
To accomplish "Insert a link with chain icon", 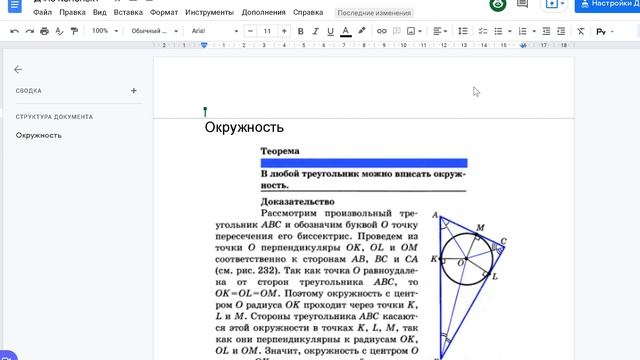I will 381,31.
